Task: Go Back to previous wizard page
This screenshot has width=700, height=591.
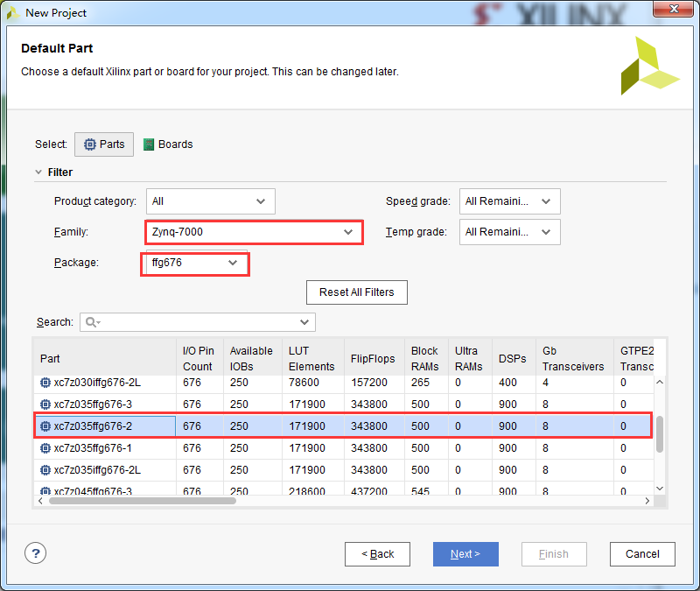Action: pyautogui.click(x=377, y=554)
